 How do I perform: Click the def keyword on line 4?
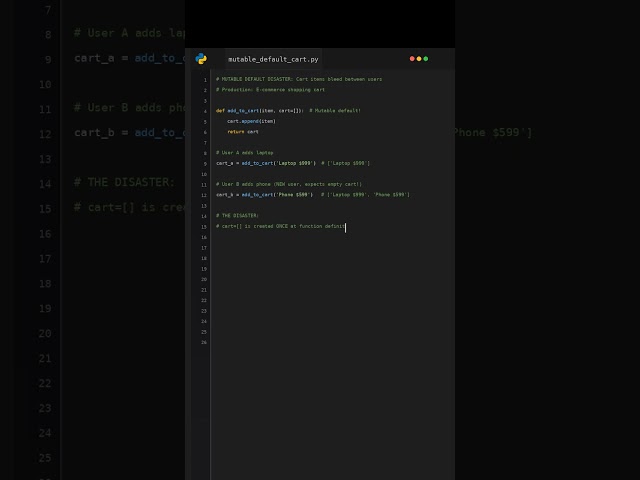tap(220, 111)
